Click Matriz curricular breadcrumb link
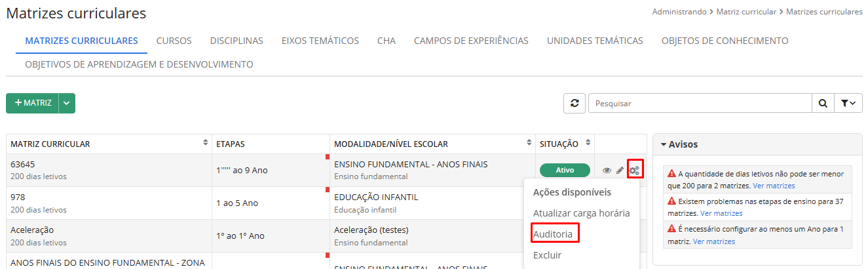868x269 pixels. 746,12
